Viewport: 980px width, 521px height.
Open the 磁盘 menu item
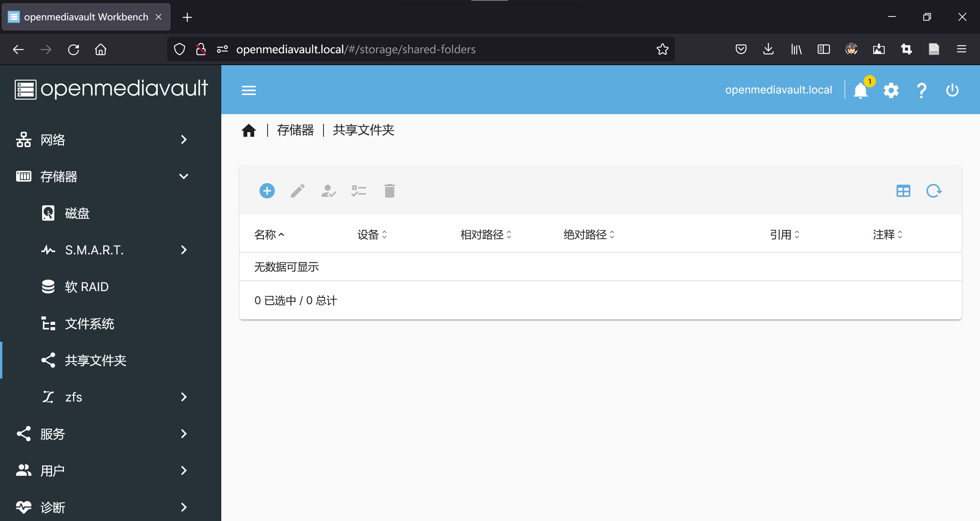77,213
